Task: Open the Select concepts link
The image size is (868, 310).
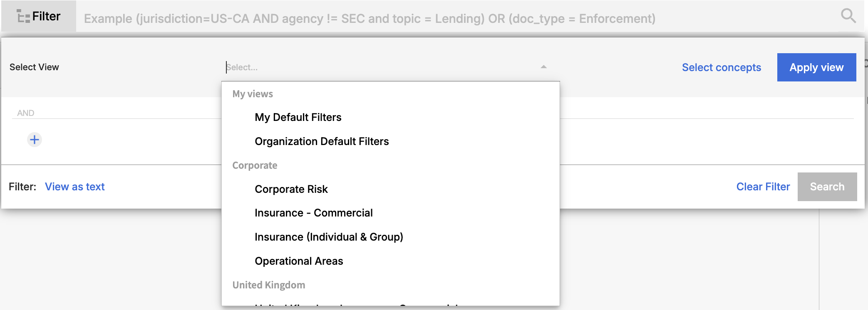Action: point(721,68)
